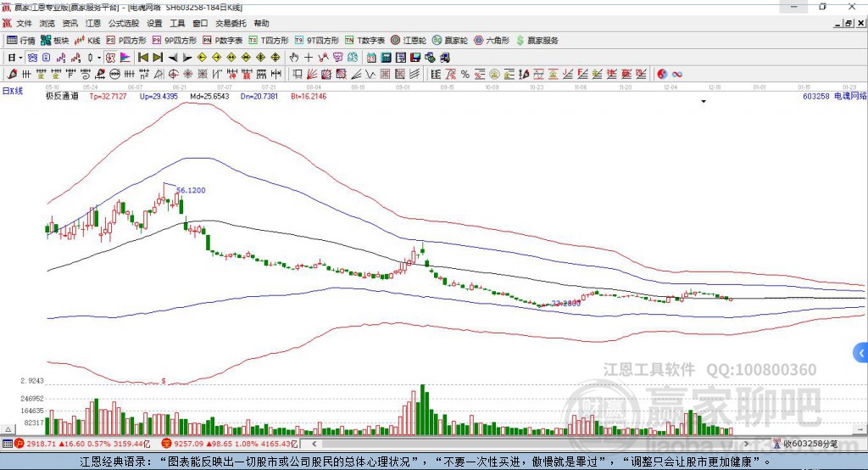Click the save disk icon in the toolbar
868x470 pixels.
415,58
